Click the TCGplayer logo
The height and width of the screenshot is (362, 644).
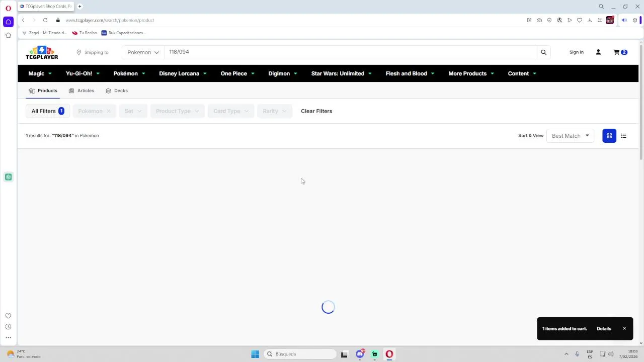[42, 52]
